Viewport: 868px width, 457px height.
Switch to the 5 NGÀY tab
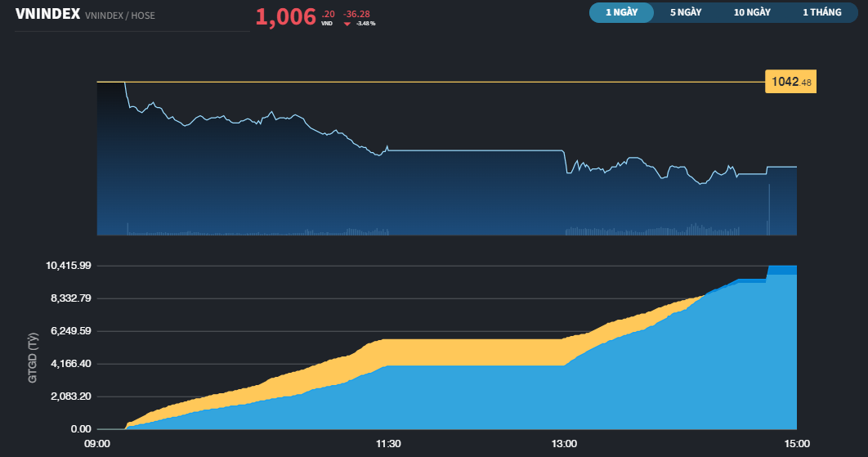point(685,12)
